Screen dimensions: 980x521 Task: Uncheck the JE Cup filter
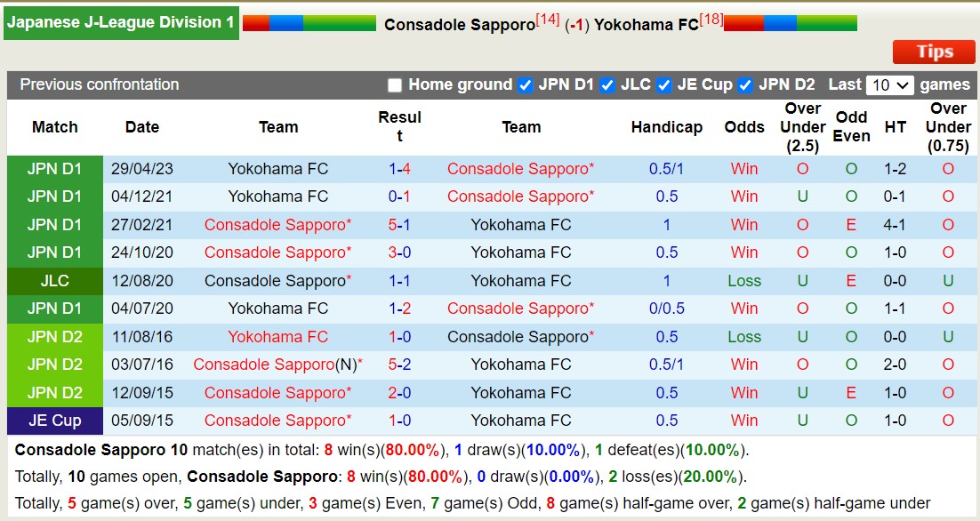click(663, 84)
